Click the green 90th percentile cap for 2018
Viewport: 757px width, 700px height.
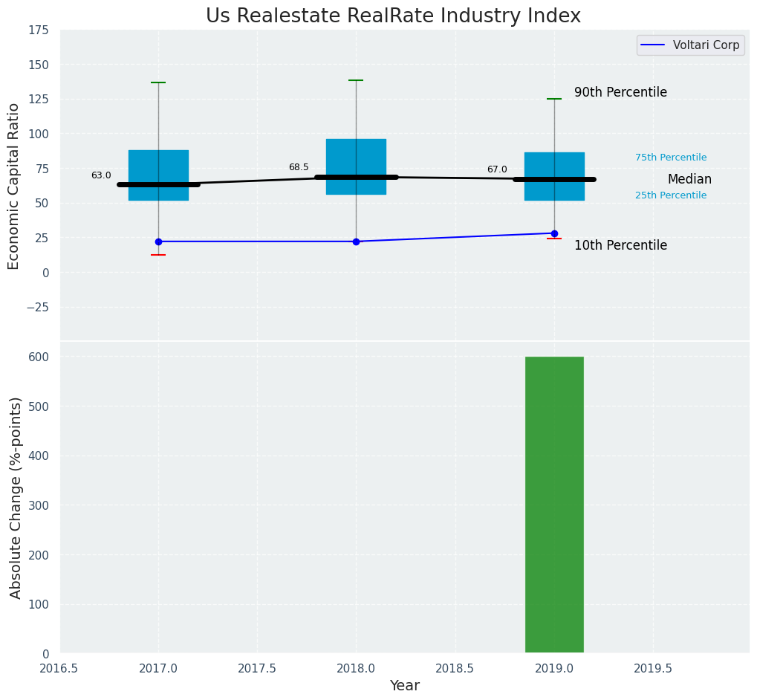click(356, 80)
